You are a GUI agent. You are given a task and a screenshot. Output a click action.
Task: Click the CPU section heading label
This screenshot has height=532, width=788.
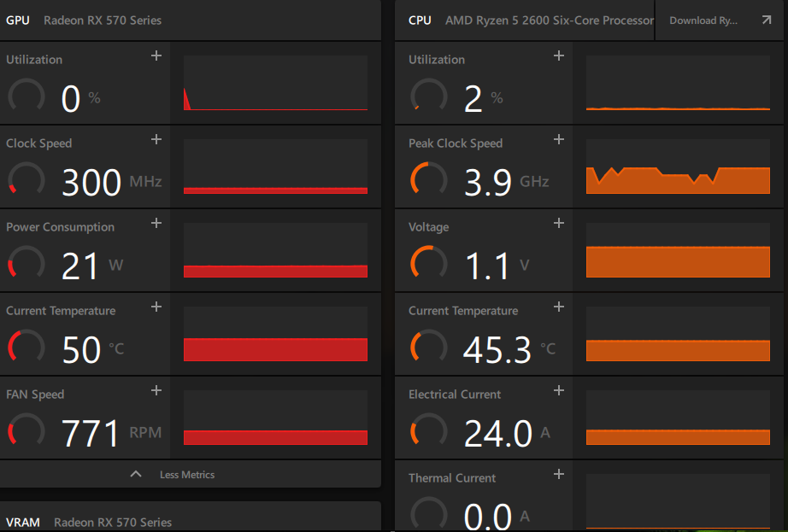[420, 20]
